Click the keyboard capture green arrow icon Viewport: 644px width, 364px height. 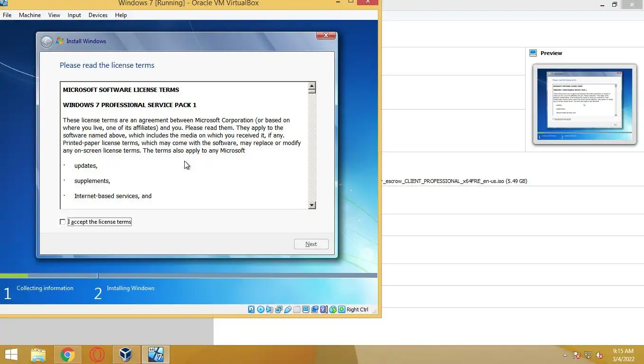pos(341,309)
